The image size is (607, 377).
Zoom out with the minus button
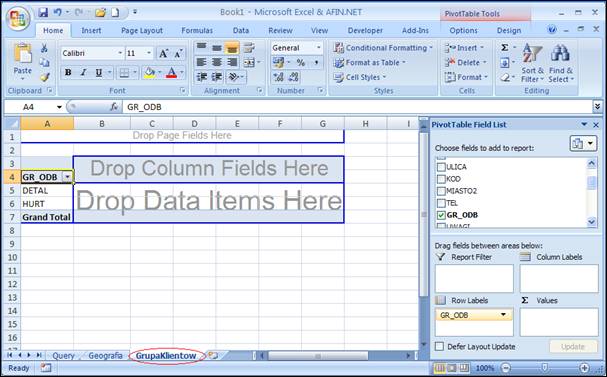(505, 368)
